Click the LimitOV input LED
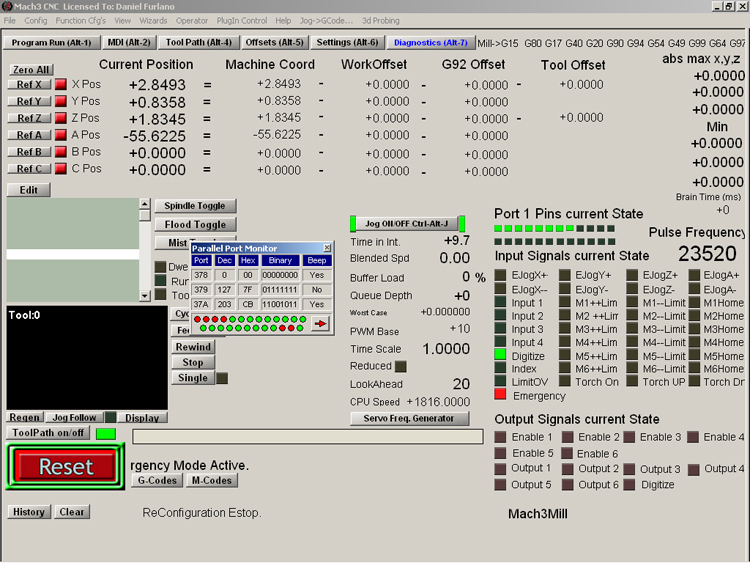Screen dimensions: 750x563 [500, 381]
